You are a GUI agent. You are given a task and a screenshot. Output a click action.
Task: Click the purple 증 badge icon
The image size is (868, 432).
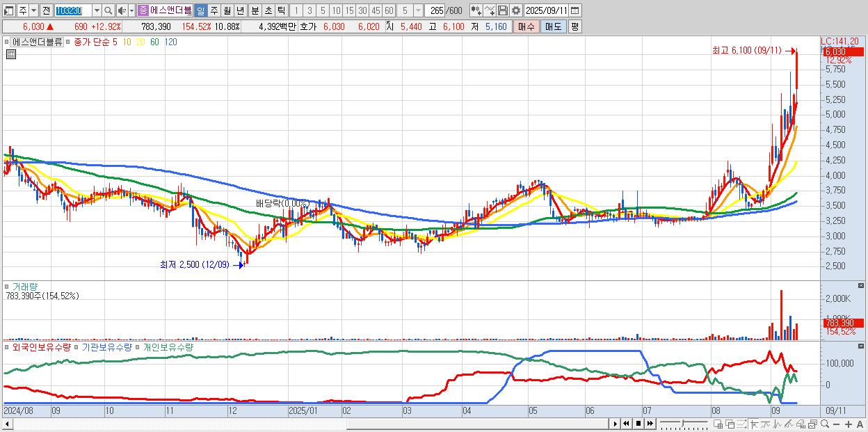(x=143, y=10)
